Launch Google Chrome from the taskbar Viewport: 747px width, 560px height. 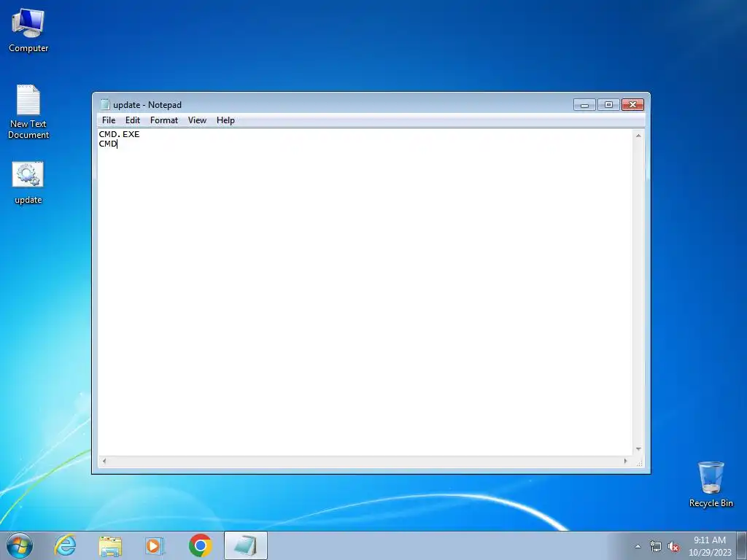(200, 545)
